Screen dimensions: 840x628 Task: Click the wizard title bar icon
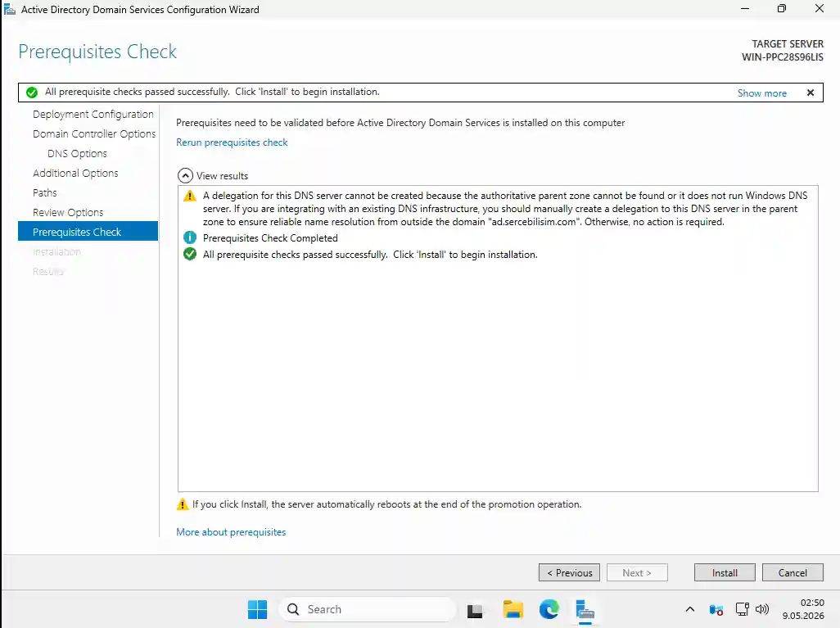tap(10, 9)
